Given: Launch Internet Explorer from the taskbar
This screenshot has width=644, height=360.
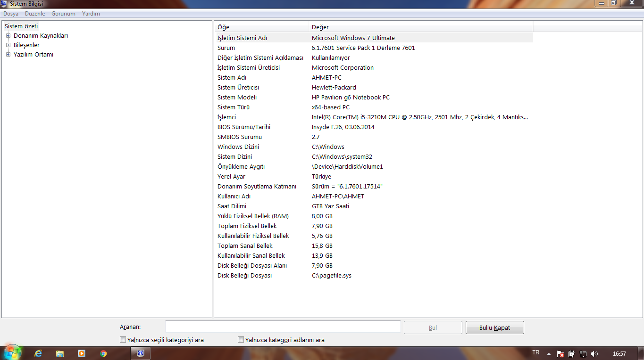Looking at the screenshot, I should (38, 353).
